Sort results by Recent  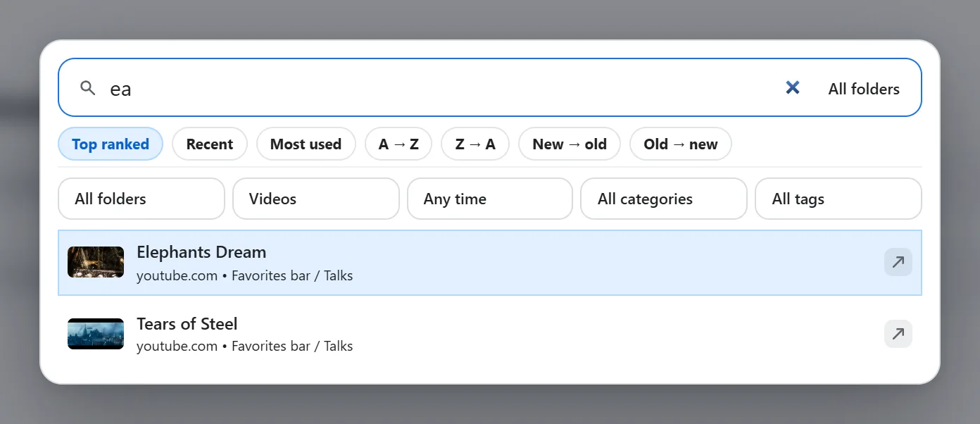coord(210,144)
